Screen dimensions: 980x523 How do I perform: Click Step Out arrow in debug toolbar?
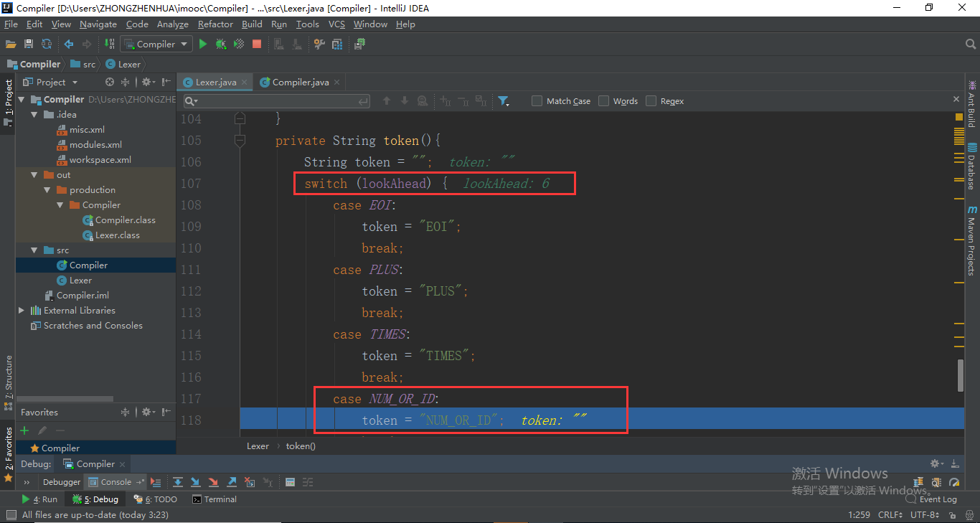pos(232,482)
